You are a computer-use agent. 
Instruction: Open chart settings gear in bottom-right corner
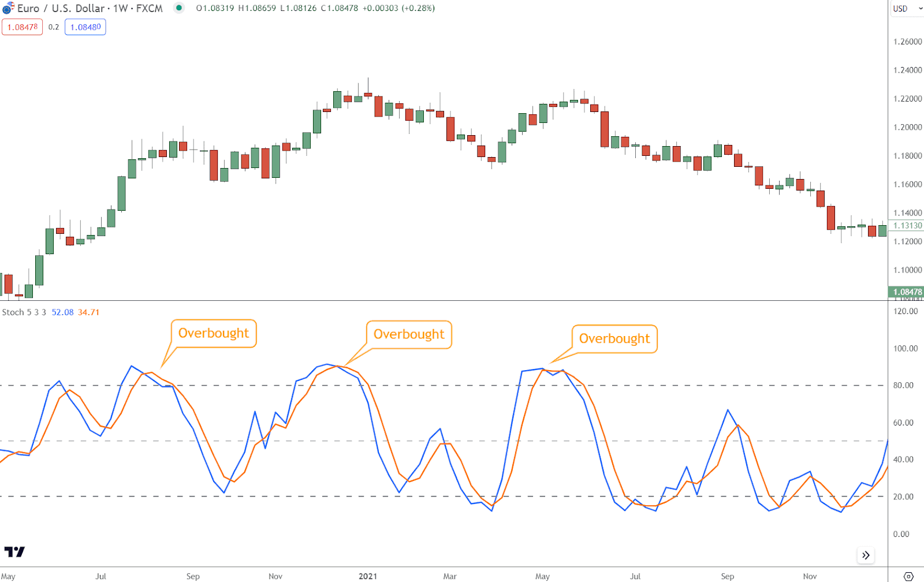(x=908, y=576)
